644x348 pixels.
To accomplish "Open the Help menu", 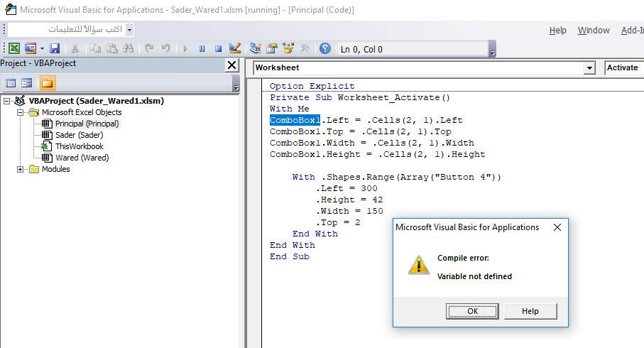I will click(x=558, y=31).
